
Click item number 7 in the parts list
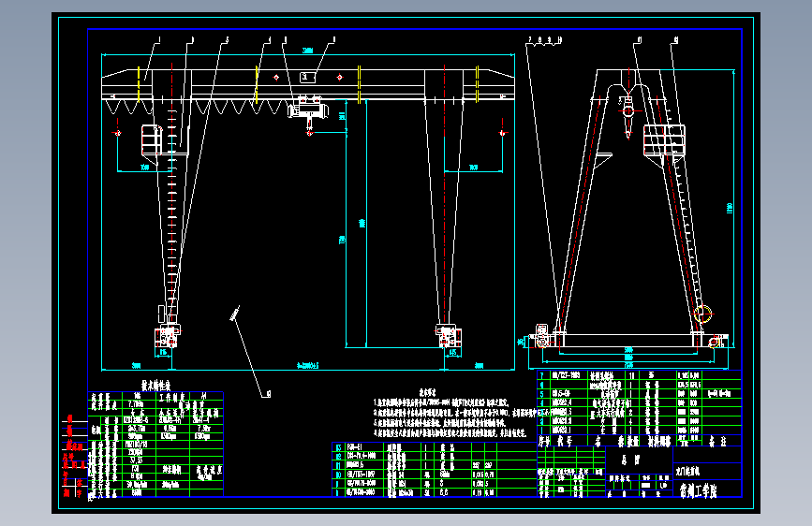point(541,376)
